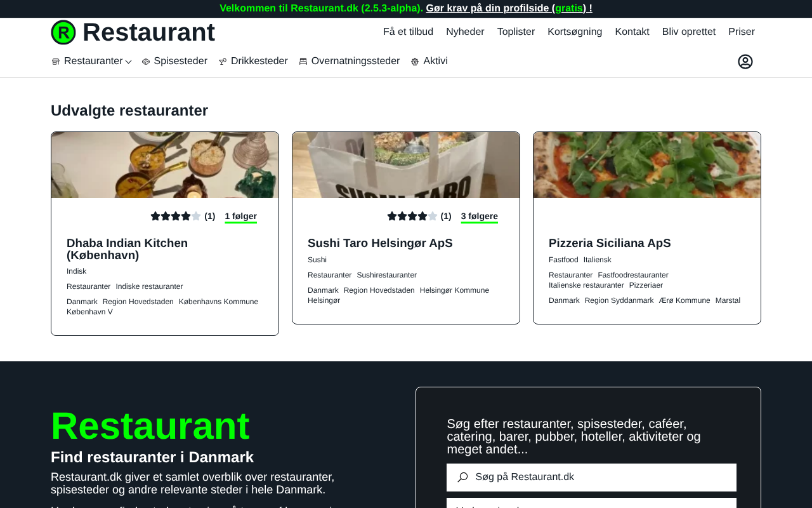
Task: Click the Drikkesteder cocktail icon
Action: tap(223, 62)
